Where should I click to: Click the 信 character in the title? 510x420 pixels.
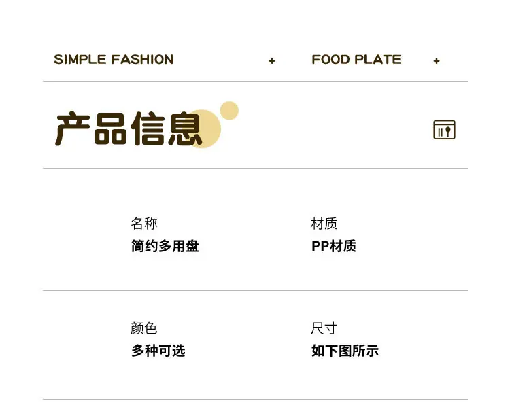147,128
